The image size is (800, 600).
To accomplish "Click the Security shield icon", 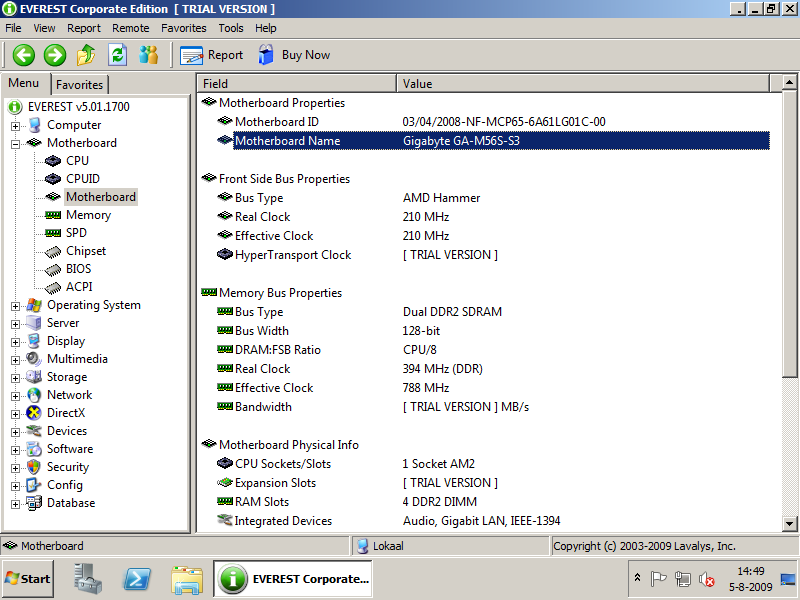I will [34, 467].
